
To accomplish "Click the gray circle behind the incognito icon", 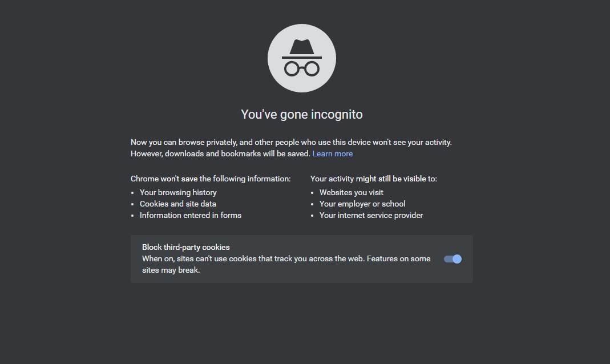I will click(x=301, y=58).
